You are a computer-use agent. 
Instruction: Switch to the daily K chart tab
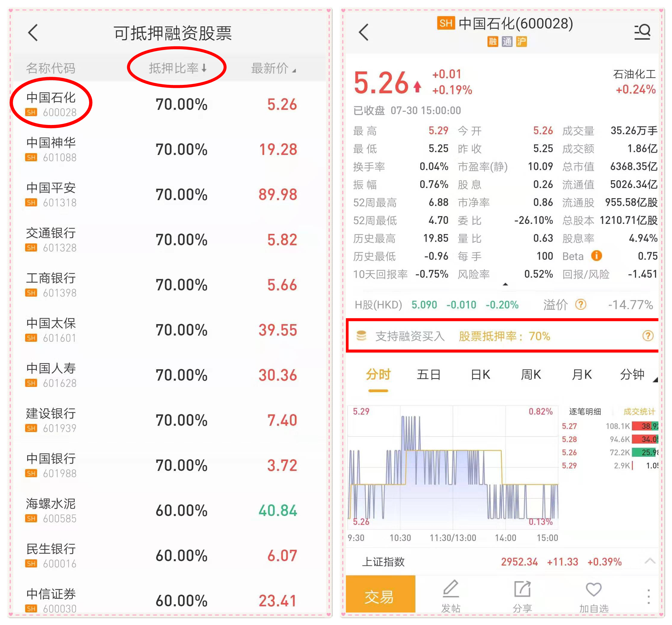tap(480, 375)
